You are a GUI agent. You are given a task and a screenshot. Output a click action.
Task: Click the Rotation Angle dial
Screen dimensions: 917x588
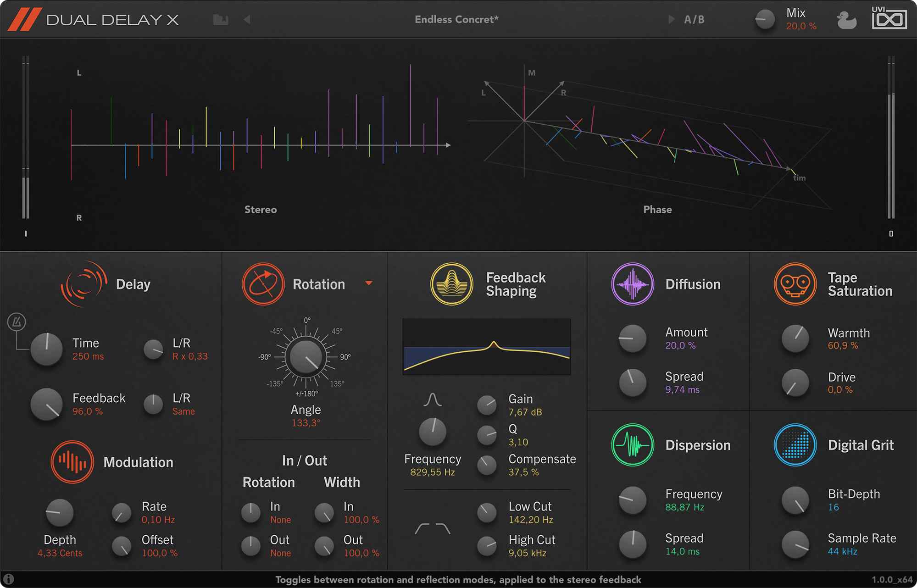click(306, 356)
